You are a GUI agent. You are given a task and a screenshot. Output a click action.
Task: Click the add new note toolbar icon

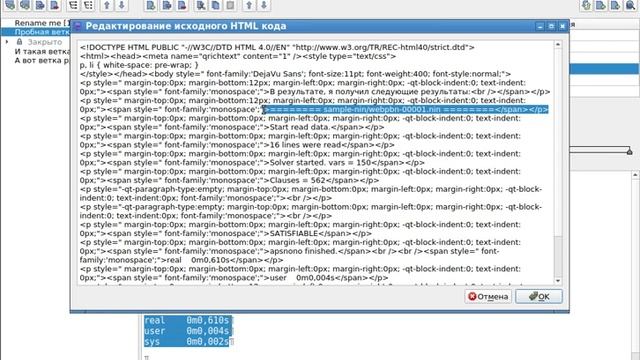click(x=151, y=5)
